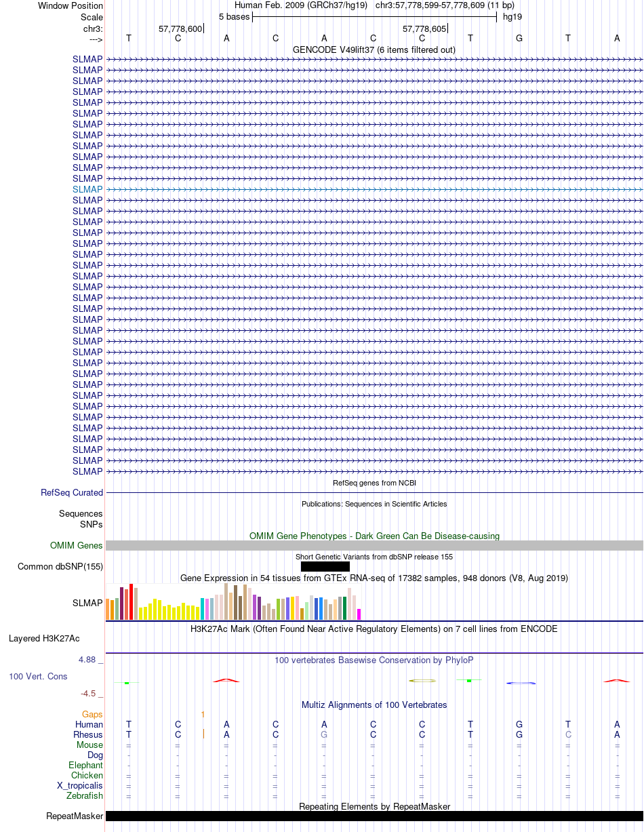Click the highlighted light-blue SLMAP transcript label
The width and height of the screenshot is (644, 832).
pos(87,189)
